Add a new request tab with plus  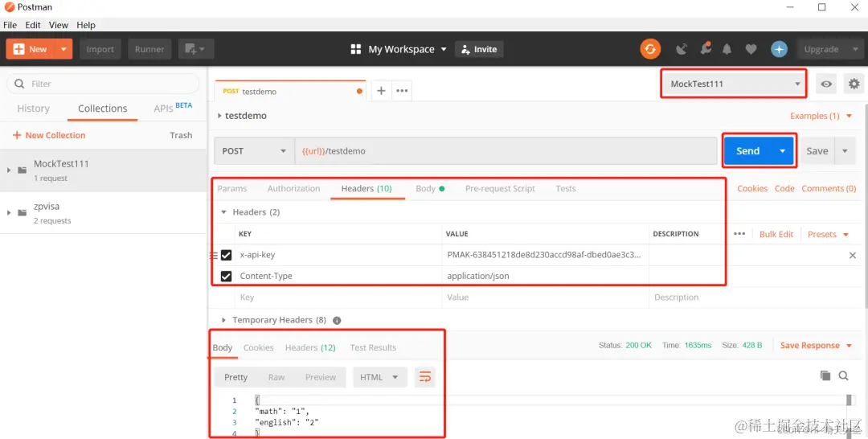[381, 91]
